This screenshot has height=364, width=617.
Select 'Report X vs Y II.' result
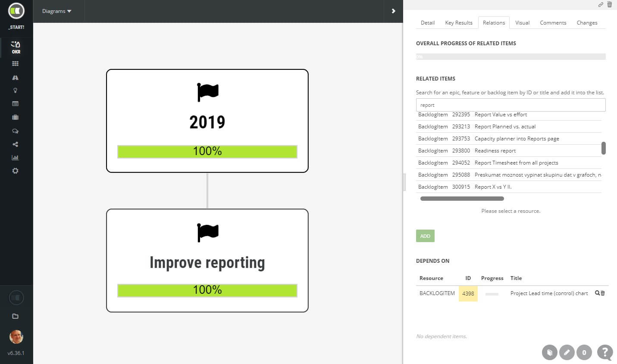(509, 187)
